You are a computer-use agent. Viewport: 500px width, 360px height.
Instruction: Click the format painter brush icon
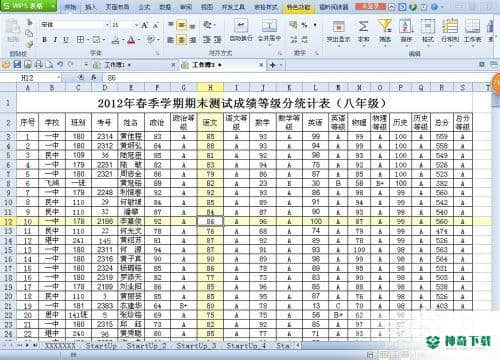pos(29,44)
